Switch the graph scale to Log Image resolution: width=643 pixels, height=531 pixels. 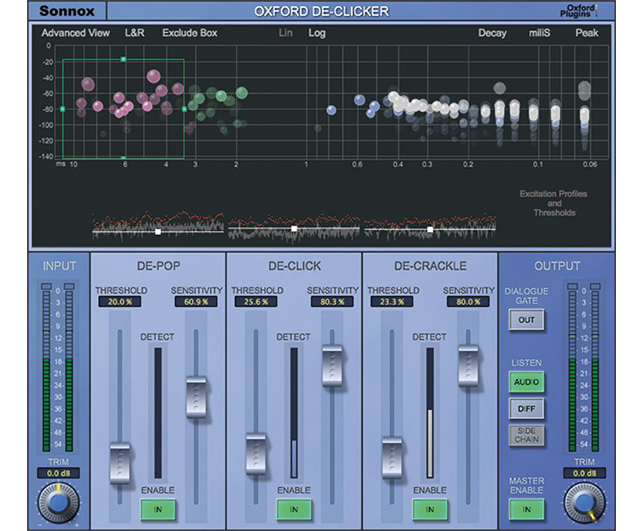317,33
